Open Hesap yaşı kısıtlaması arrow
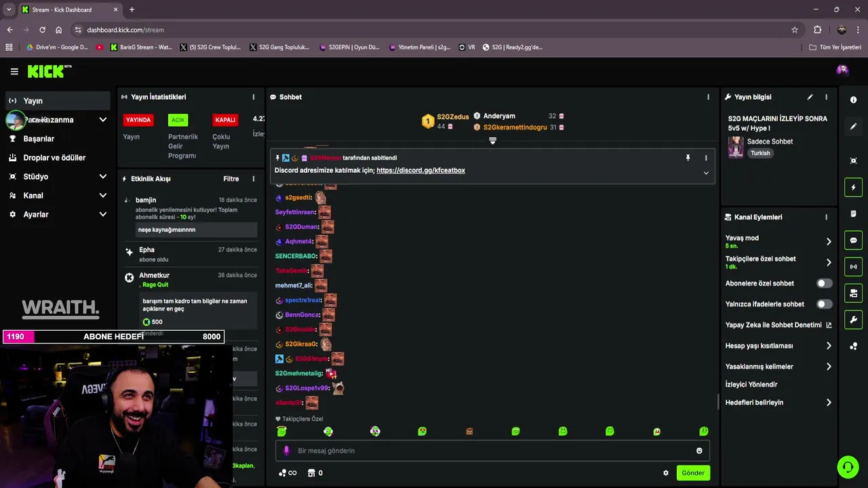This screenshot has height=488, width=868. (x=828, y=346)
